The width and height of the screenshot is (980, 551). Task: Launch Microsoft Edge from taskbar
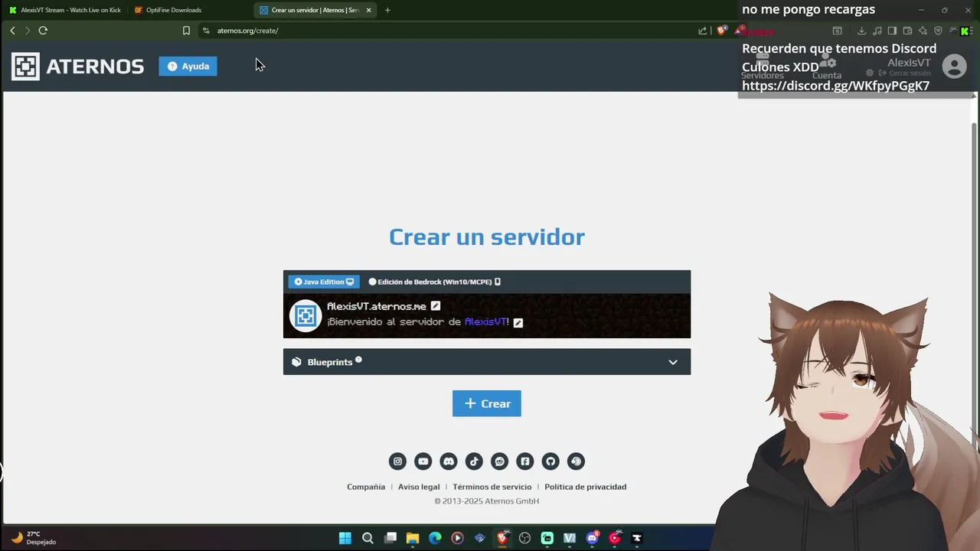click(435, 538)
